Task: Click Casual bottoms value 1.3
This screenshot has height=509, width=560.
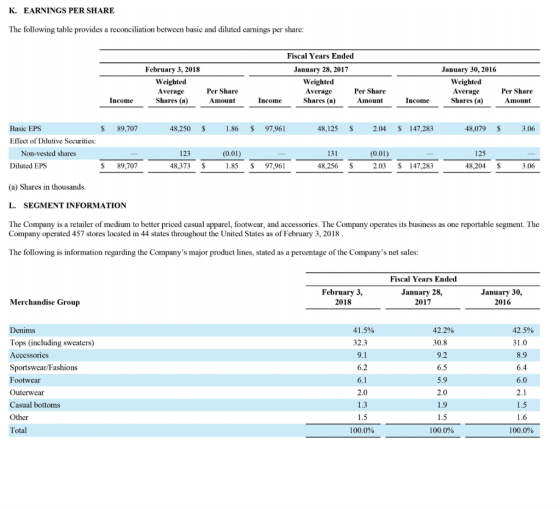Action: (x=362, y=405)
